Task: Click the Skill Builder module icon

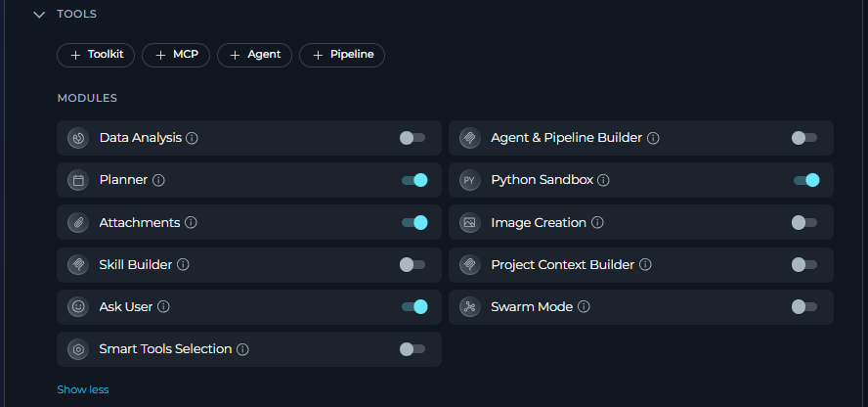Action: (x=78, y=265)
